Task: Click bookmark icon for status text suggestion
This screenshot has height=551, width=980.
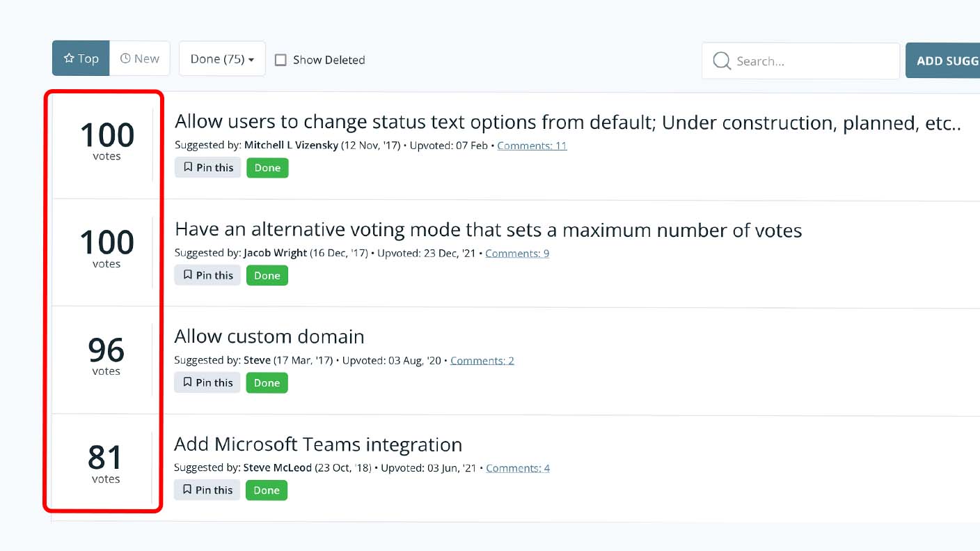Action: [188, 167]
